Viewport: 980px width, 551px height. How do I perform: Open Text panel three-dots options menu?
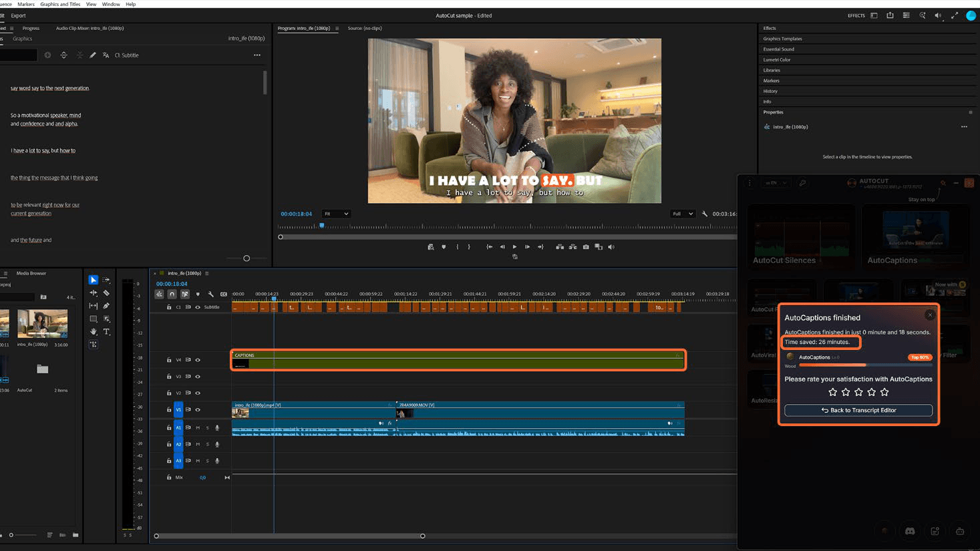click(257, 55)
